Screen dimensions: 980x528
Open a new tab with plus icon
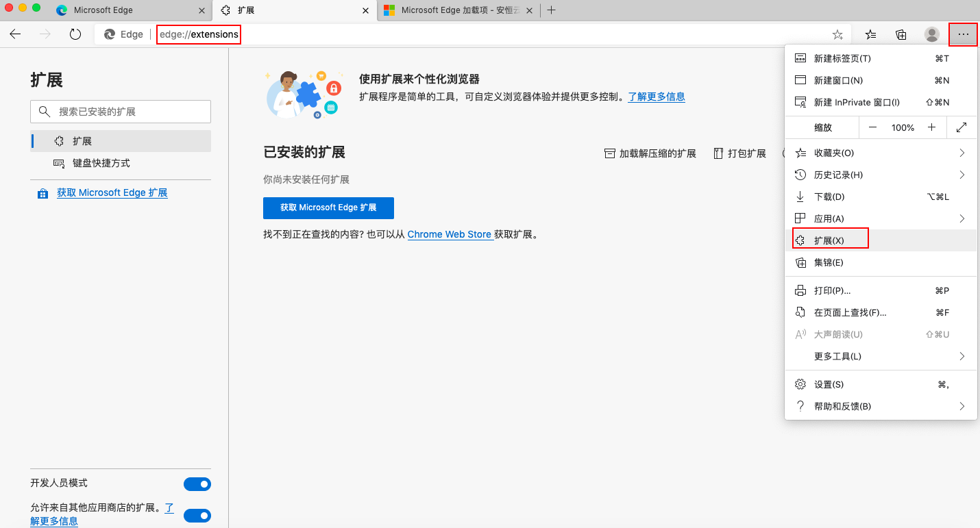click(552, 10)
